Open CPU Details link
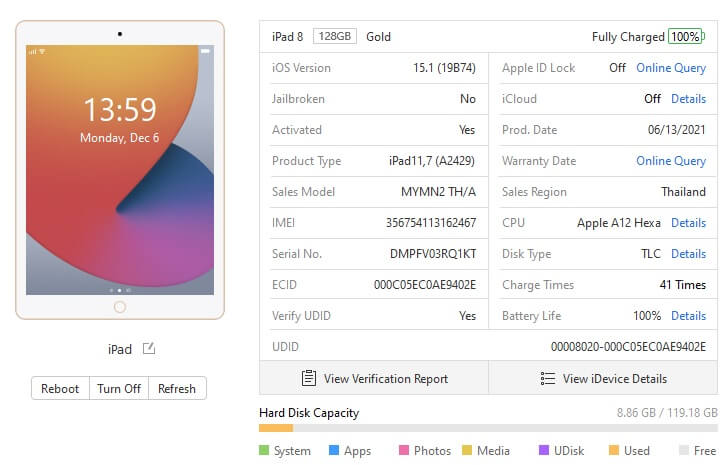 (688, 223)
